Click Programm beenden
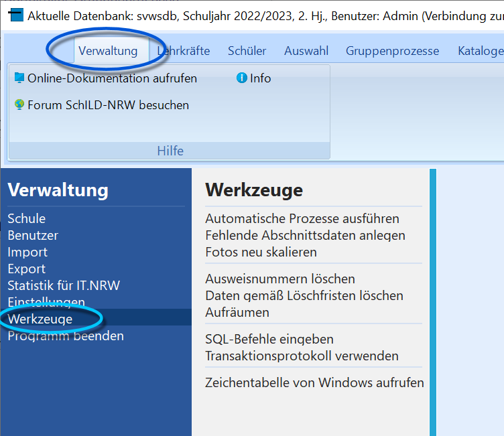This screenshot has width=504, height=436. (66, 336)
